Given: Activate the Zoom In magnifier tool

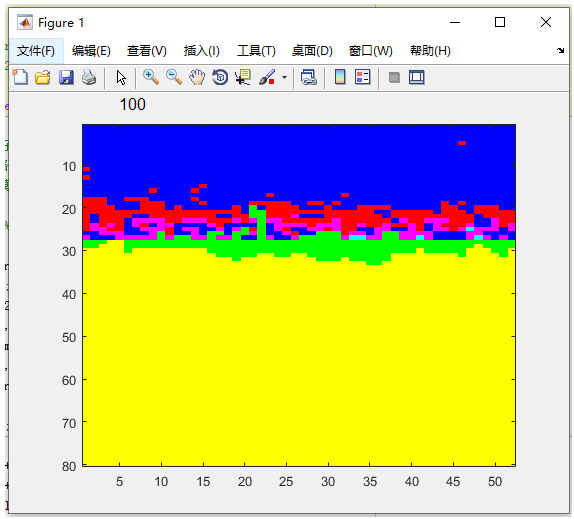Looking at the screenshot, I should point(151,77).
